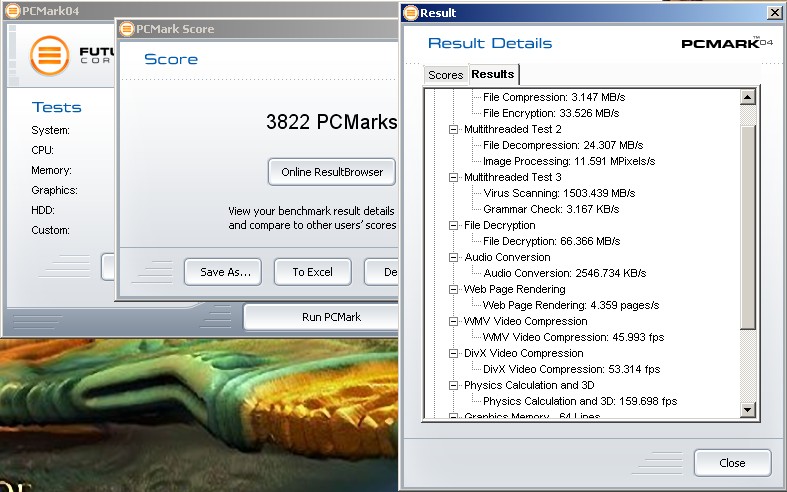Image resolution: width=787 pixels, height=492 pixels.
Task: Collapse the Web Page Rendering node
Action: pyautogui.click(x=453, y=289)
